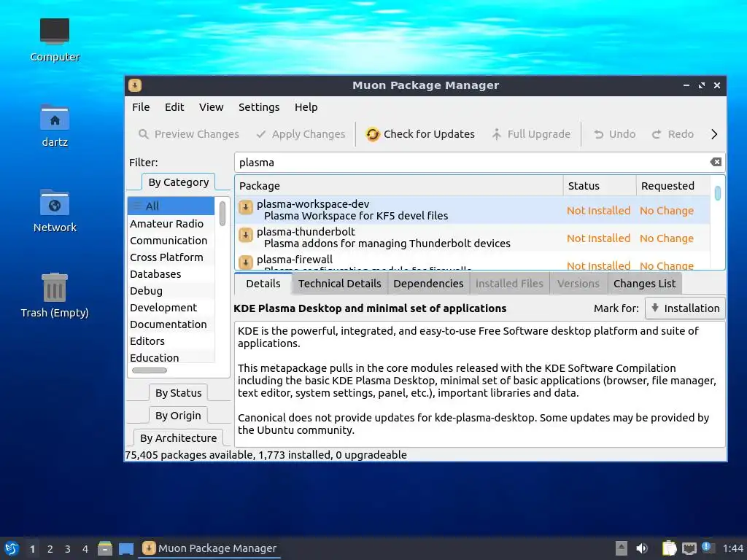Click the update notifier tray icon
Screen dimensions: 747x560
708,548
